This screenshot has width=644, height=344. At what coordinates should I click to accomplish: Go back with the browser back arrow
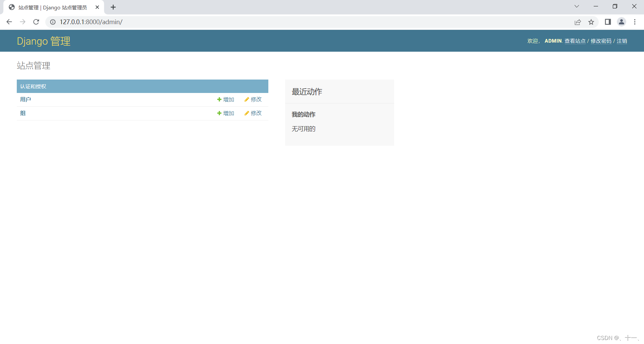9,22
